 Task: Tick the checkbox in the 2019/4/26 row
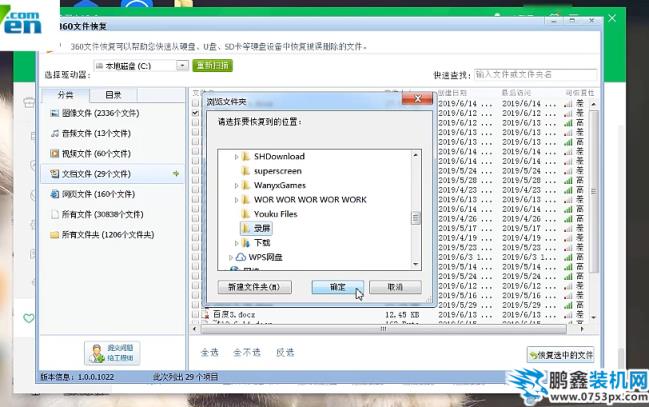[x=195, y=219]
